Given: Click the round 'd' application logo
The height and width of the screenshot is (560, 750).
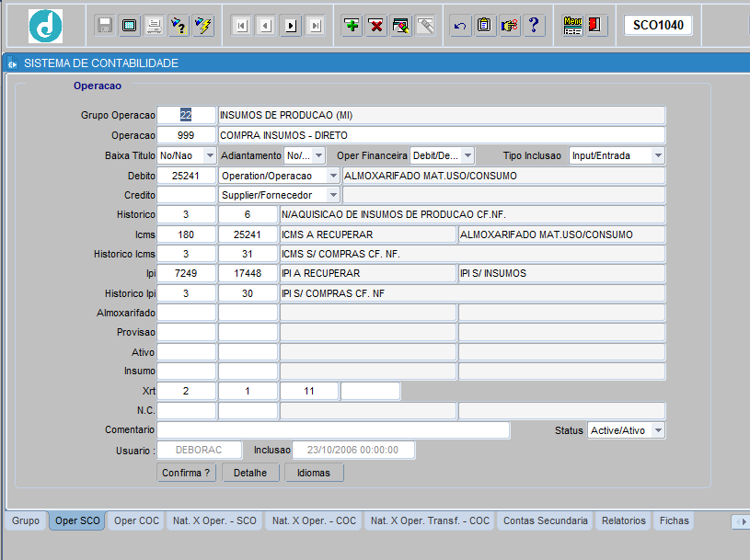Looking at the screenshot, I should point(45,27).
